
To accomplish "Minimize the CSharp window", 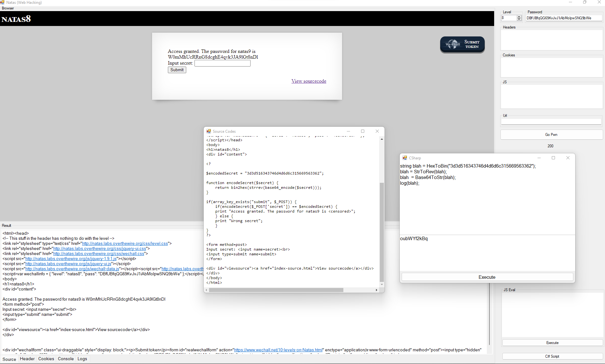I will point(539,158).
